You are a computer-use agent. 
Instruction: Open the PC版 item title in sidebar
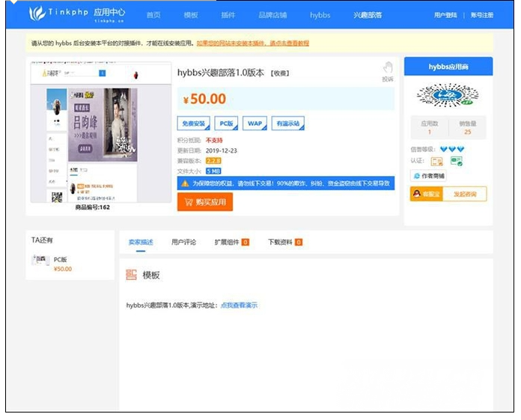point(60,260)
